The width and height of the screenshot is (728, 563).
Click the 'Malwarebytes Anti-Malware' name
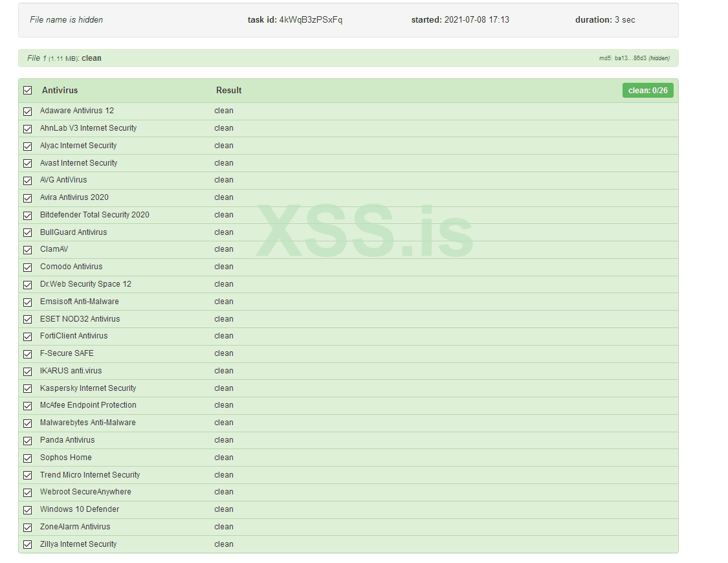coord(88,423)
